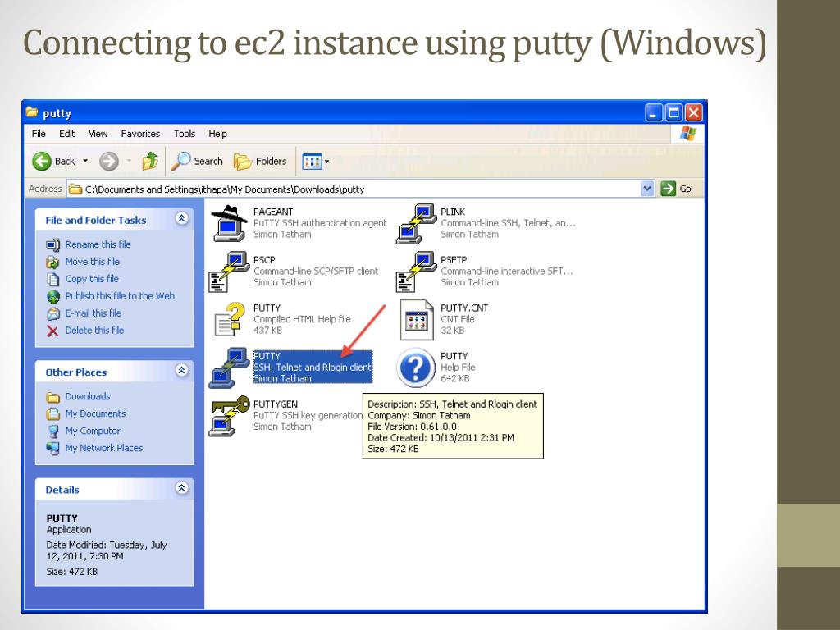Image resolution: width=840 pixels, height=630 pixels.
Task: Open the Edit menu
Action: tap(67, 134)
